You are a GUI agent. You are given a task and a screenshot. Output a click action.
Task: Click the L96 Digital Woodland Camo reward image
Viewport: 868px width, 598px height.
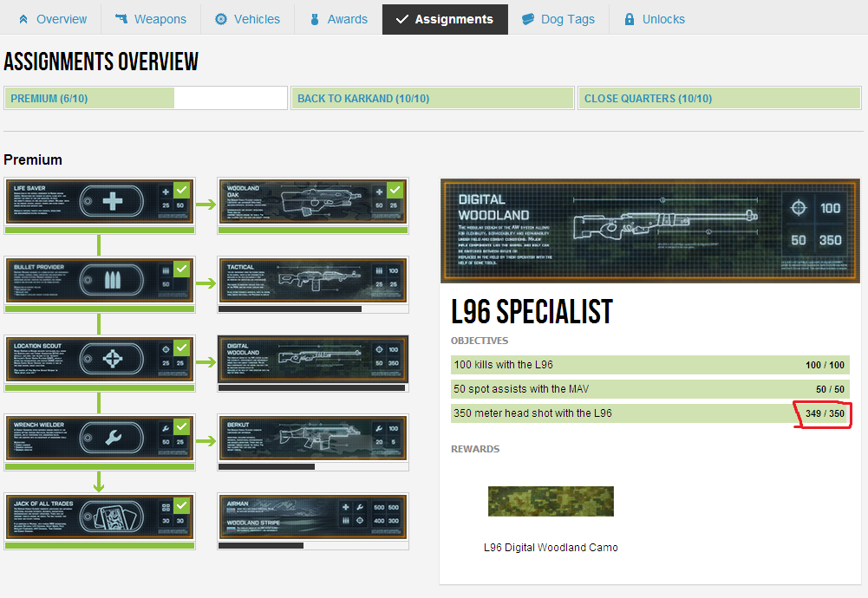551,501
